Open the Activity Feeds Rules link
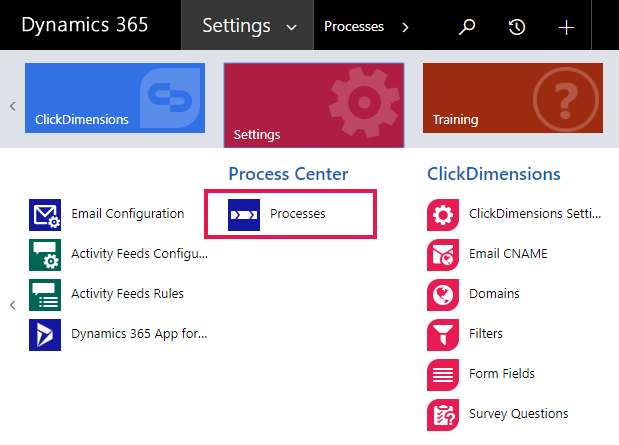The image size is (619, 445). 127,293
